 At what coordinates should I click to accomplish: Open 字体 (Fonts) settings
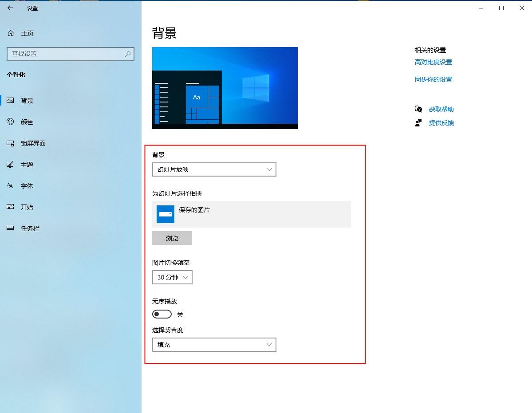coord(27,185)
